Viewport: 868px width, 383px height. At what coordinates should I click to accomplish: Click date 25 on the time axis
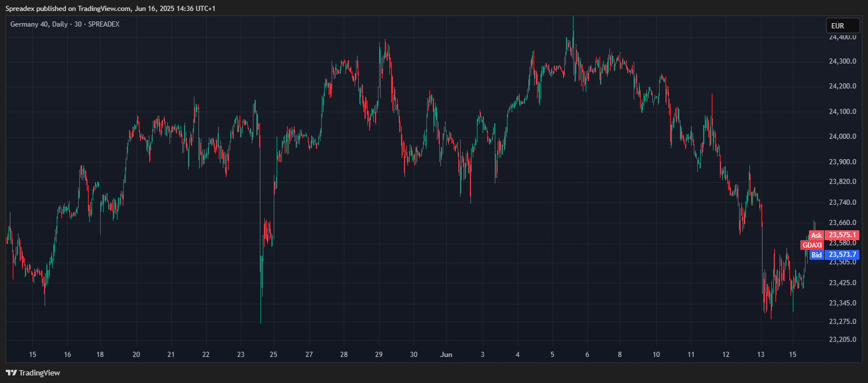pyautogui.click(x=274, y=354)
